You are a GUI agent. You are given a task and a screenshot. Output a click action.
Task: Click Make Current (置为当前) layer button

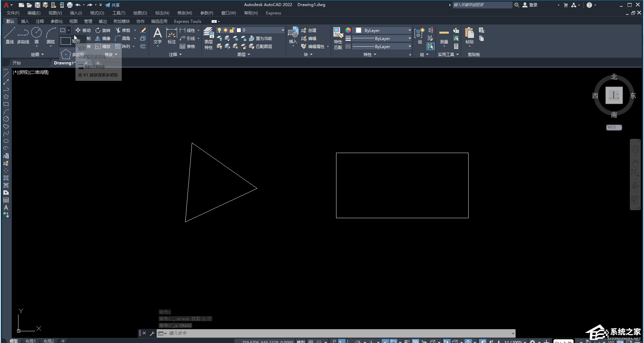click(260, 38)
